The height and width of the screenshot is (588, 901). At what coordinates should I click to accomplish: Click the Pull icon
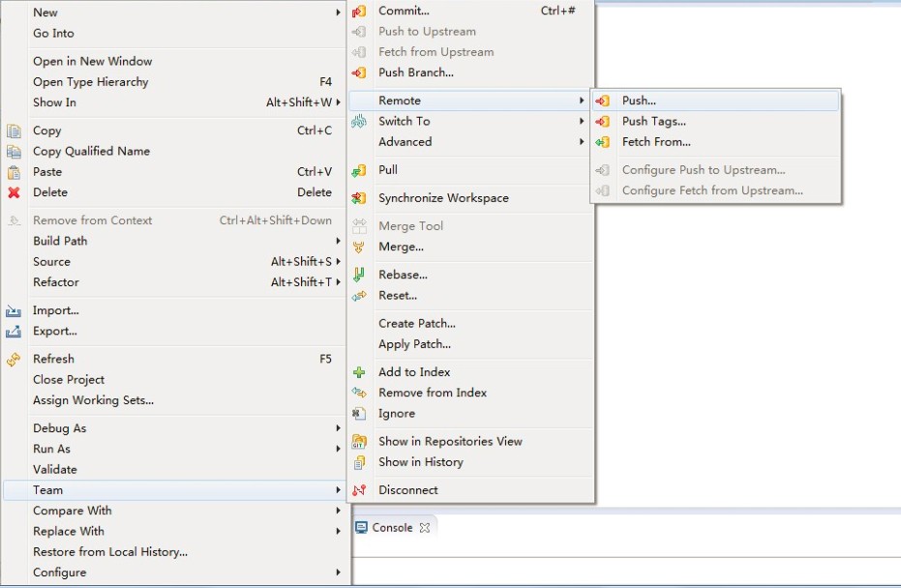[359, 170]
